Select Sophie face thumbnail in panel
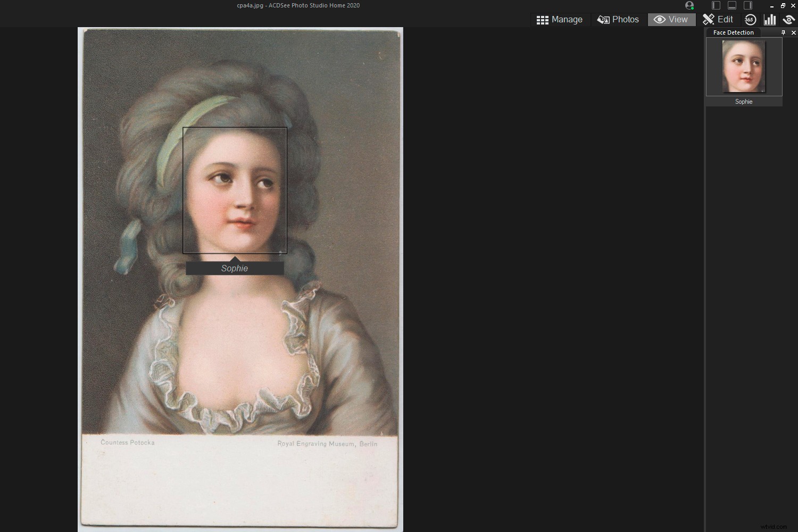798x532 pixels. pyautogui.click(x=744, y=66)
